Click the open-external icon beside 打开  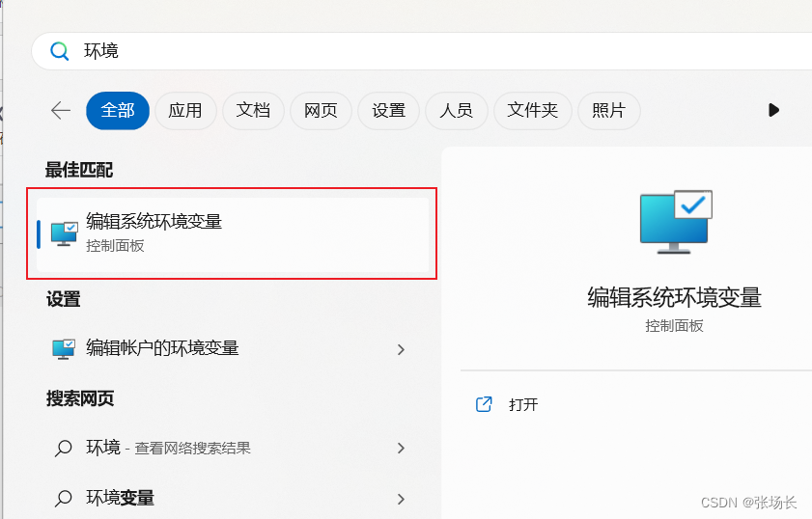484,404
